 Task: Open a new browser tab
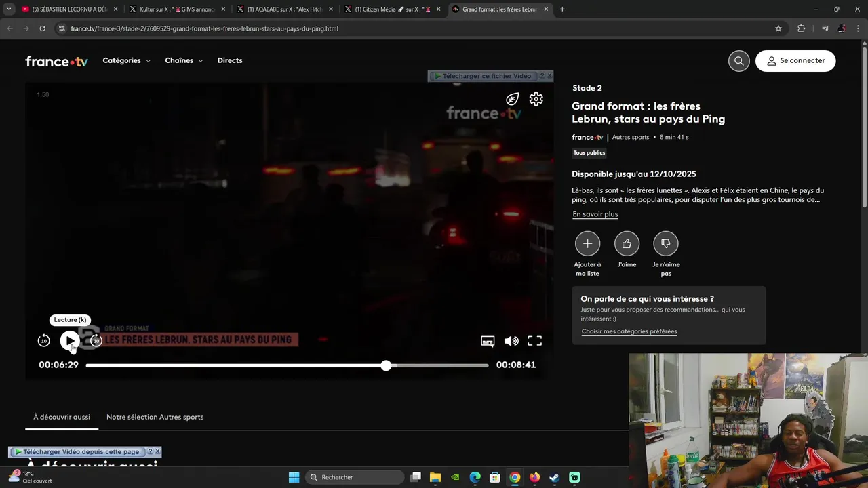(562, 9)
